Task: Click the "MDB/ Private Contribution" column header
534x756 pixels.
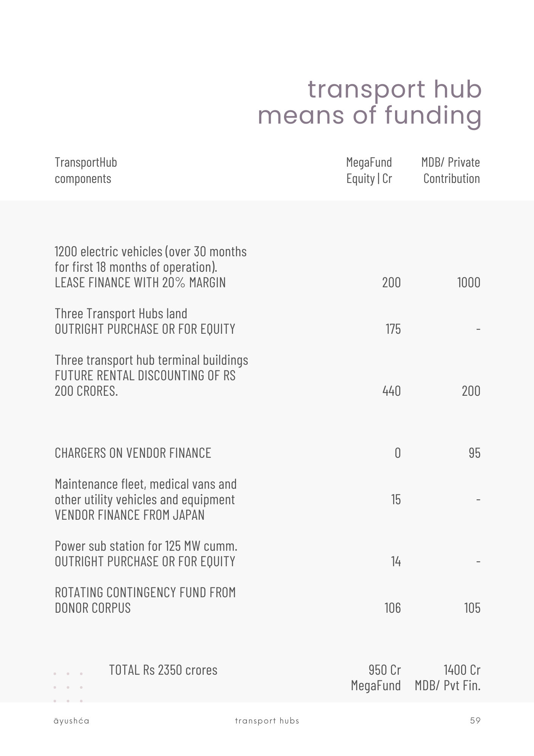Action: [451, 170]
